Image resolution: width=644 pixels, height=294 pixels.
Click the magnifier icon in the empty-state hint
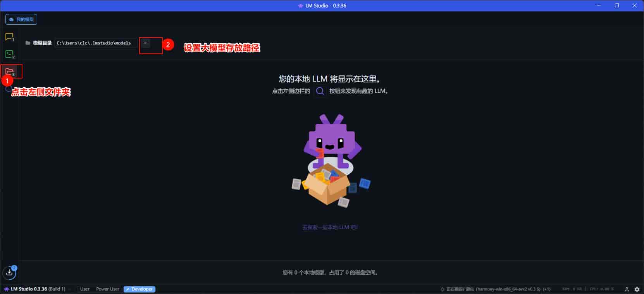(320, 91)
